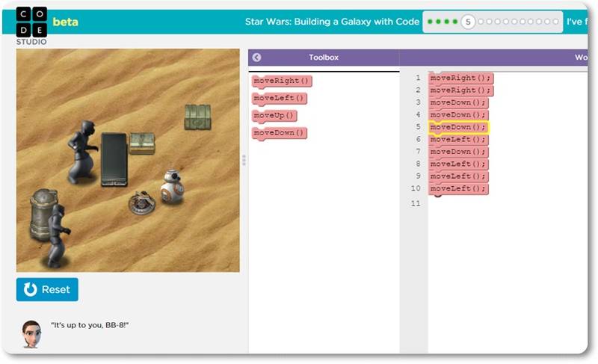Viewport: 598px width, 364px height.
Task: Select the moveLeft(); block on line 10
Action: pos(458,188)
